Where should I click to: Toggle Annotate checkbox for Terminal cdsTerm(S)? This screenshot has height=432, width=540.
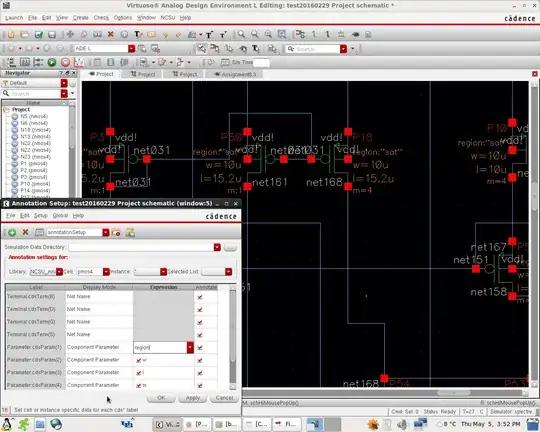click(x=200, y=335)
